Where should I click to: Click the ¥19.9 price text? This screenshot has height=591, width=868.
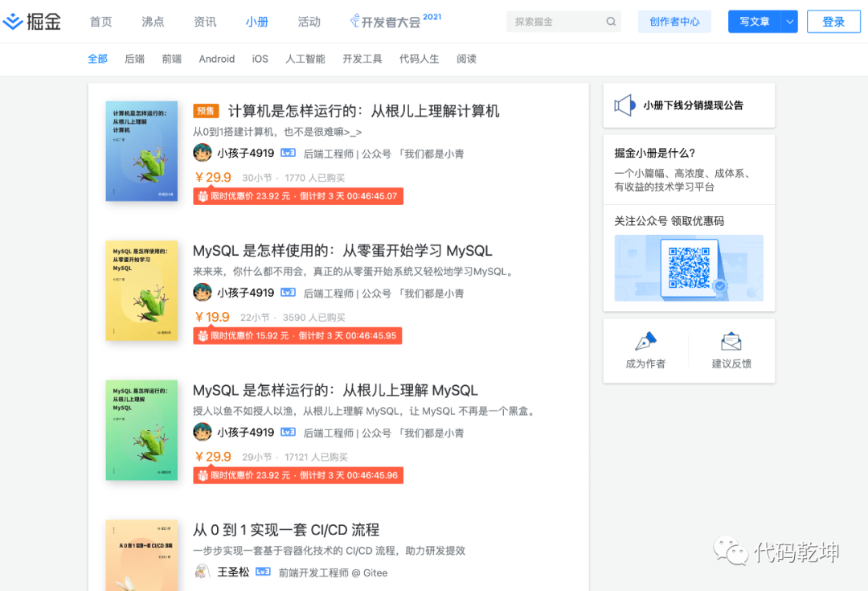[212, 317]
